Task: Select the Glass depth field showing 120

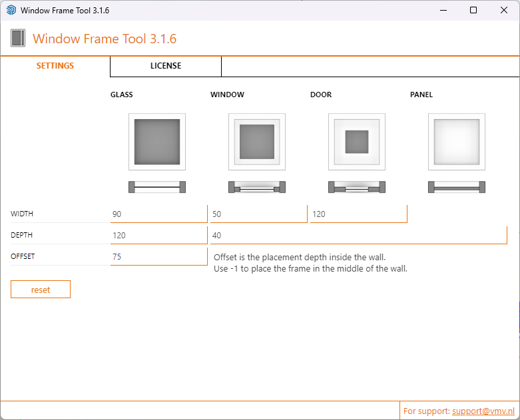Action: tap(158, 236)
